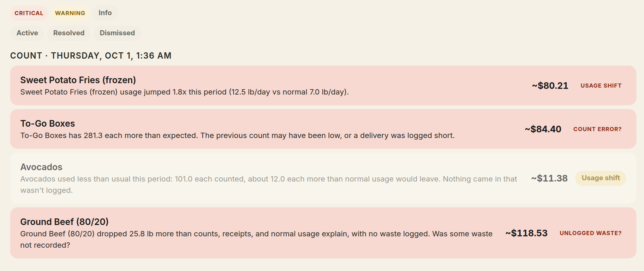Select the Resolved status filter
This screenshot has height=271, width=644.
point(69,33)
